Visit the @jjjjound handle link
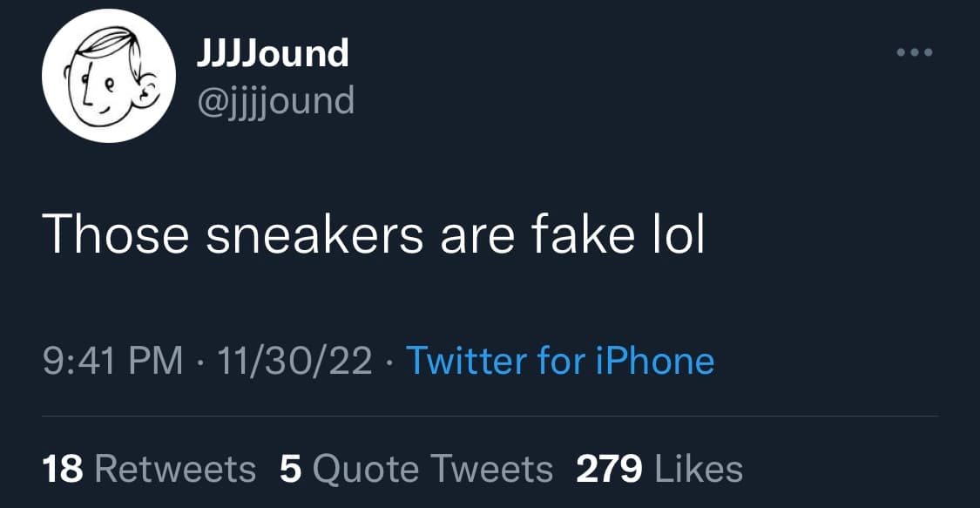 pyautogui.click(x=275, y=101)
